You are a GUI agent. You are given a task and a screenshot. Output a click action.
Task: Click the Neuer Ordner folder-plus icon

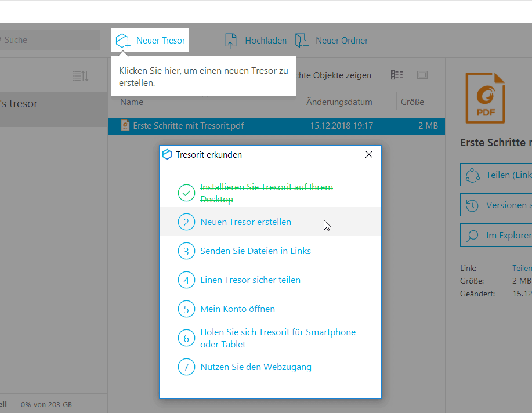[x=302, y=41]
